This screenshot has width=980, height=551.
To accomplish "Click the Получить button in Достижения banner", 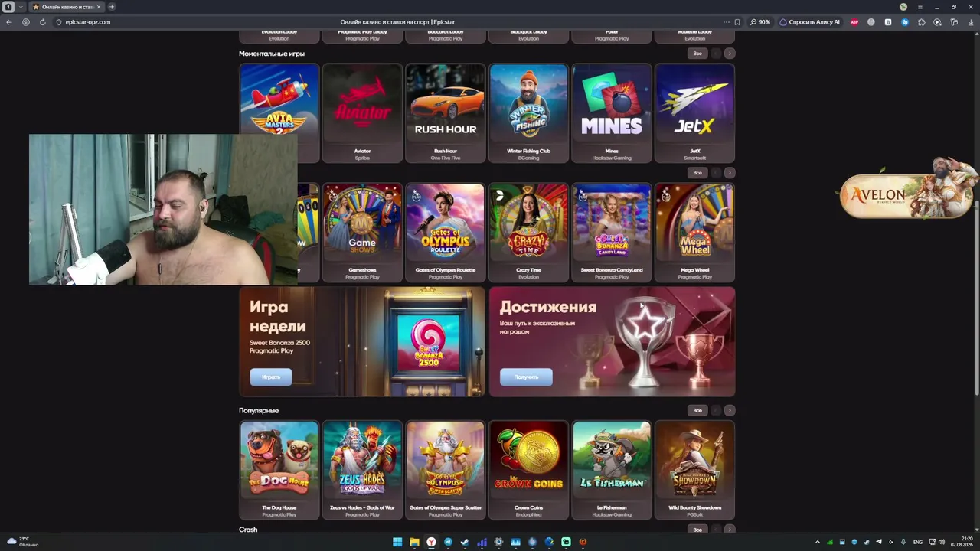I will (x=526, y=377).
